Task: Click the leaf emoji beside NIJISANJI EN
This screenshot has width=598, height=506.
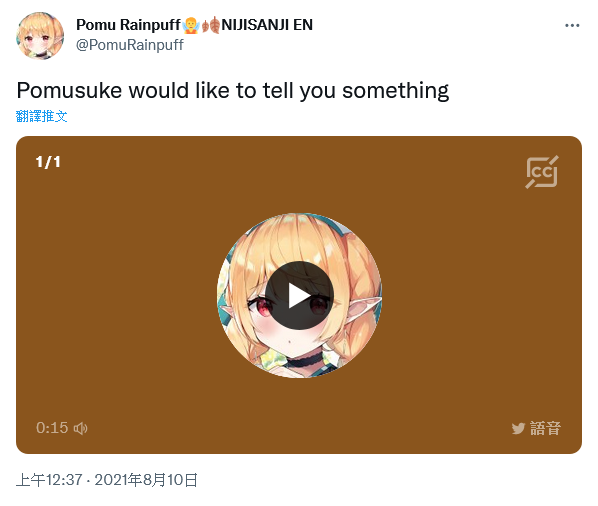Action: click(211, 25)
